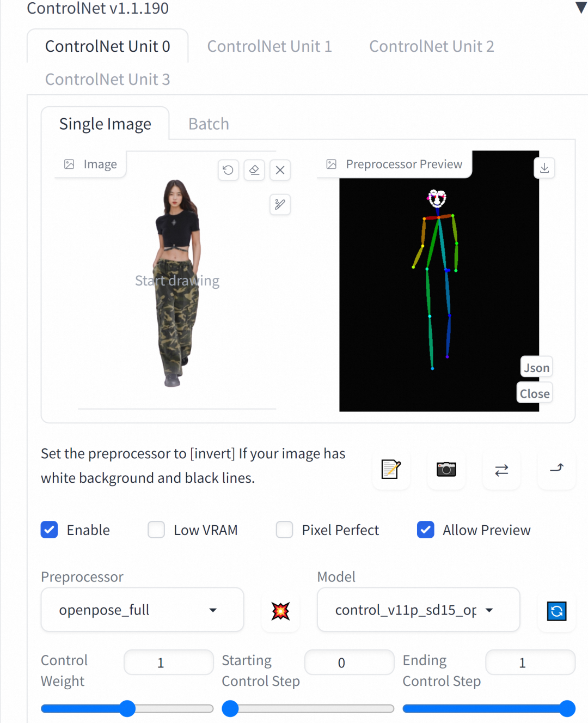Click the mirror webcam swap arrows icon
588x723 pixels.
coord(501,469)
